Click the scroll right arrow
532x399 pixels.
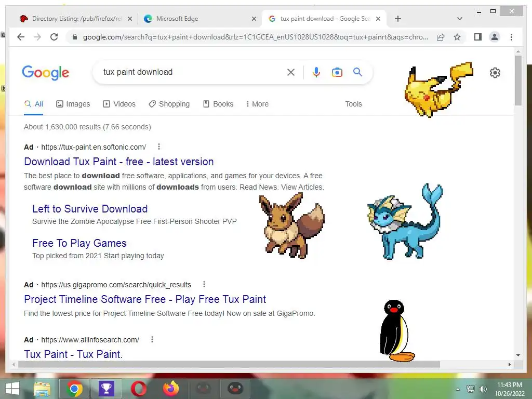click(509, 365)
